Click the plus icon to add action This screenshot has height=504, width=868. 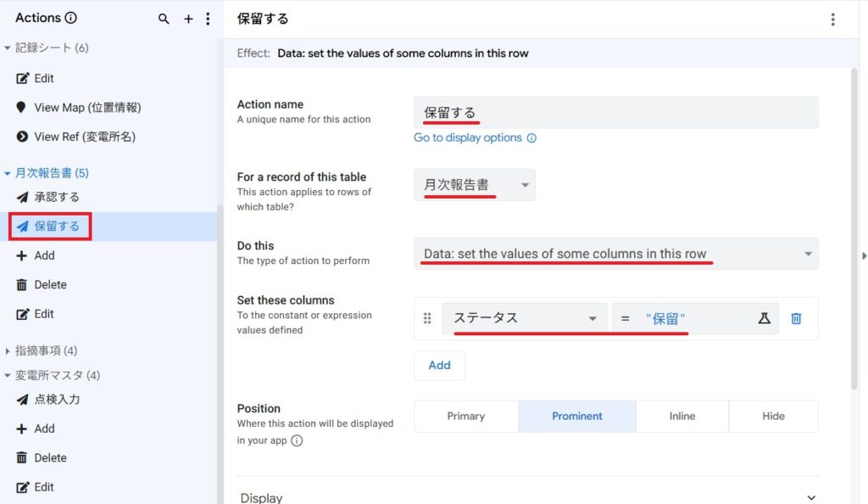click(x=188, y=19)
